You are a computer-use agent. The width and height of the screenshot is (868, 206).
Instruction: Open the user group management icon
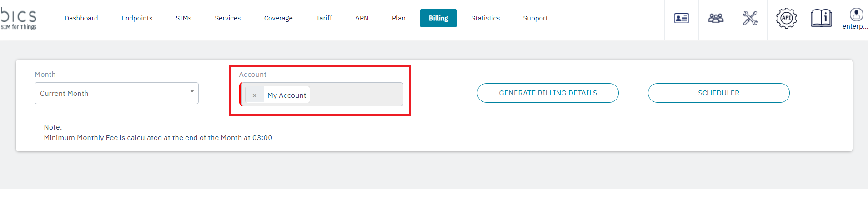(x=716, y=18)
